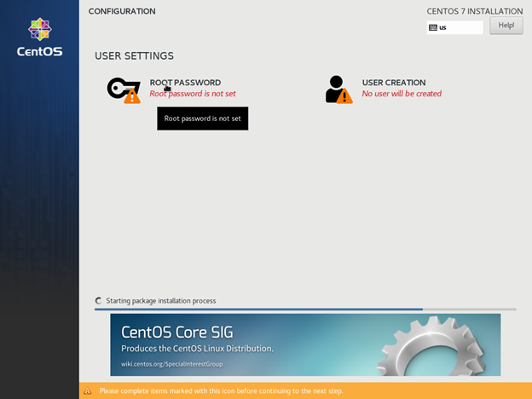Click the keyboard layout icon next to us
532x399 pixels.
click(433, 27)
